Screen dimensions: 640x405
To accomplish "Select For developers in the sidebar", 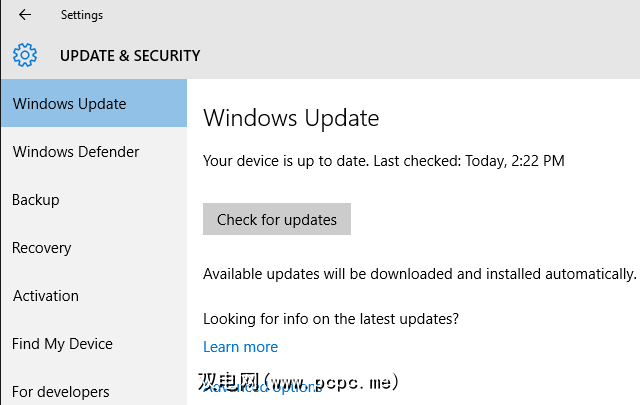I will 61,391.
